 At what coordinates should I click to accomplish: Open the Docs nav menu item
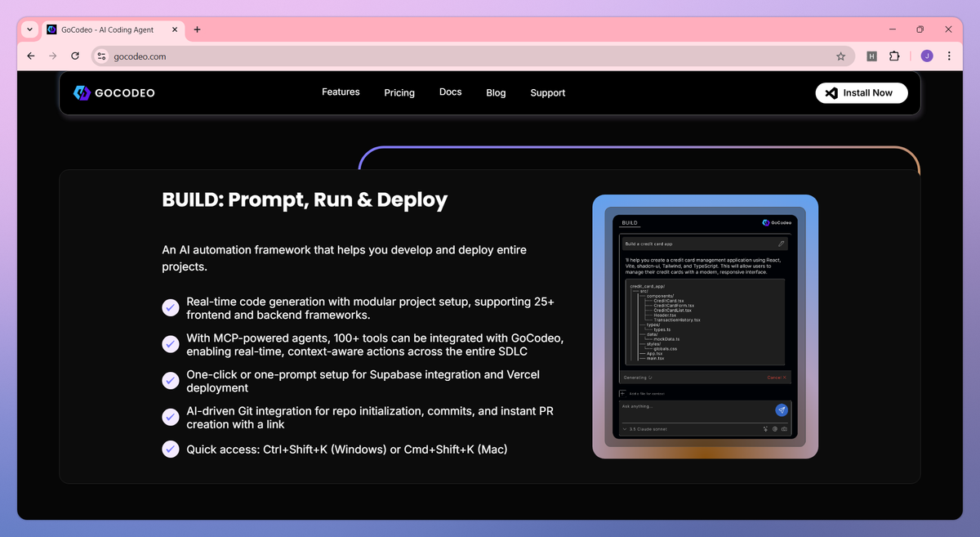450,92
